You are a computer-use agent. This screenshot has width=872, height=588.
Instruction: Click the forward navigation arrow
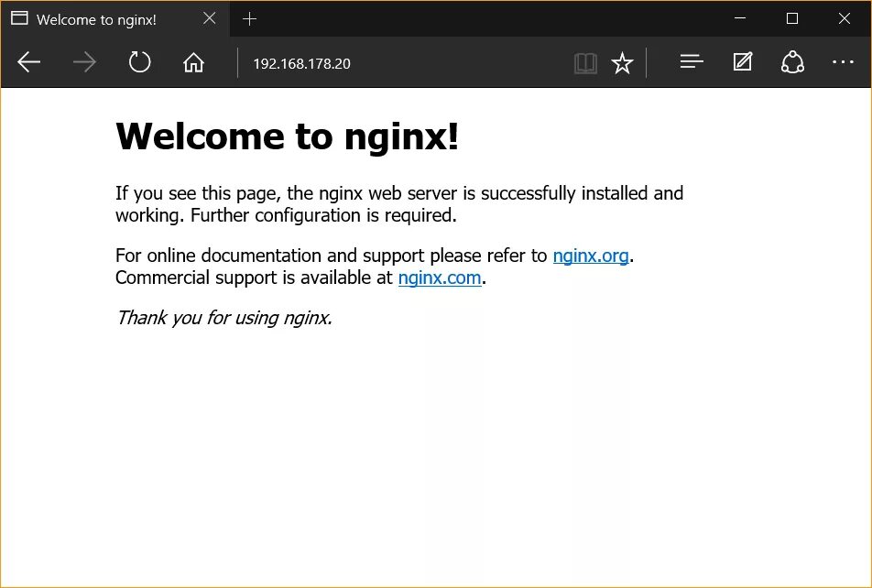[x=84, y=62]
